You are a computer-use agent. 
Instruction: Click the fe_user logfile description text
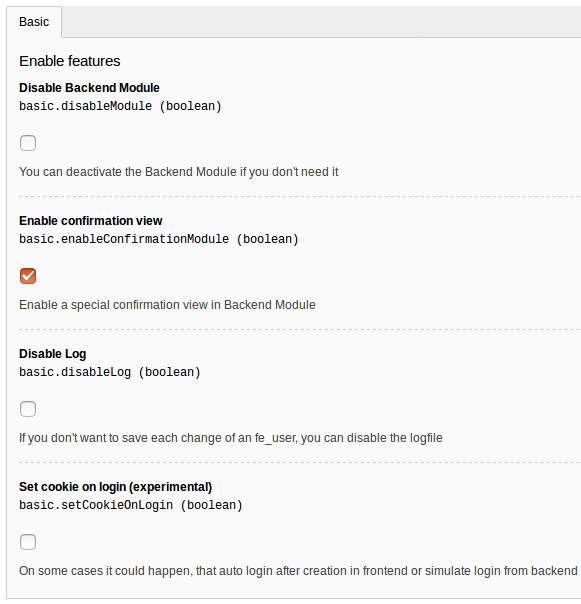pos(231,438)
